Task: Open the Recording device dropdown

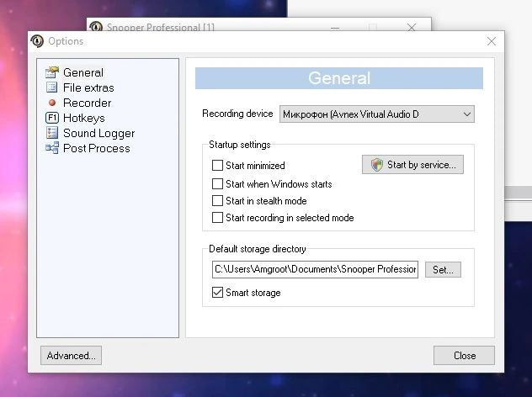Action: [x=377, y=114]
